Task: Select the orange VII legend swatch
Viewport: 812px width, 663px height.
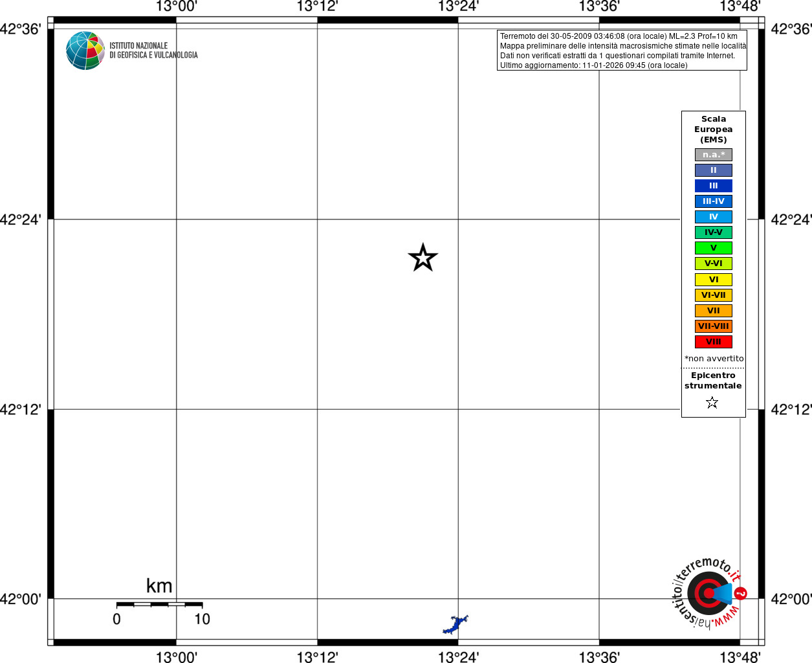Action: click(x=714, y=311)
